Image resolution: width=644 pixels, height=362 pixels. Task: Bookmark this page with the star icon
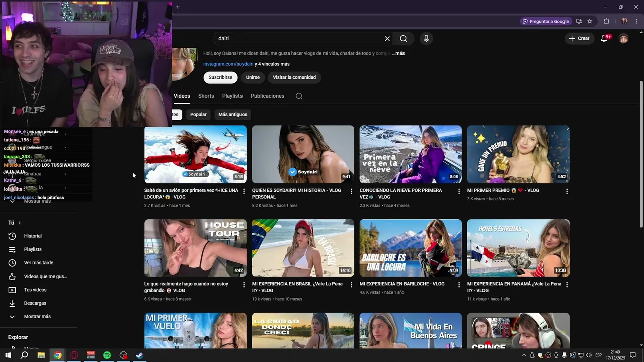590,21
